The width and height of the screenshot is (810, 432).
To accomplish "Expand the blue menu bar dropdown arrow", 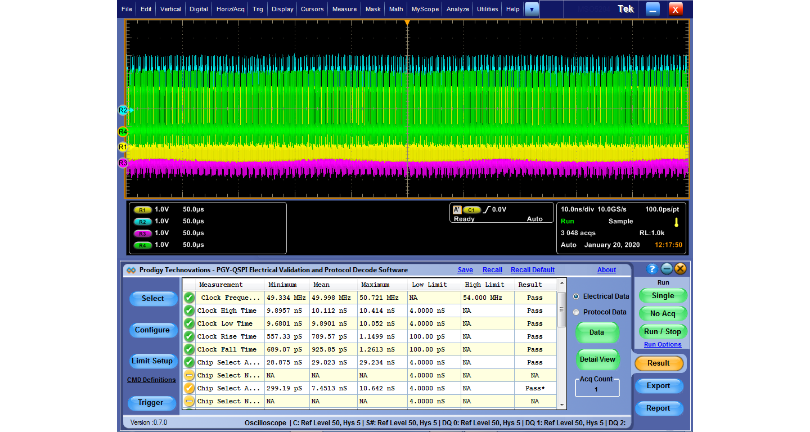I will click(x=532, y=9).
